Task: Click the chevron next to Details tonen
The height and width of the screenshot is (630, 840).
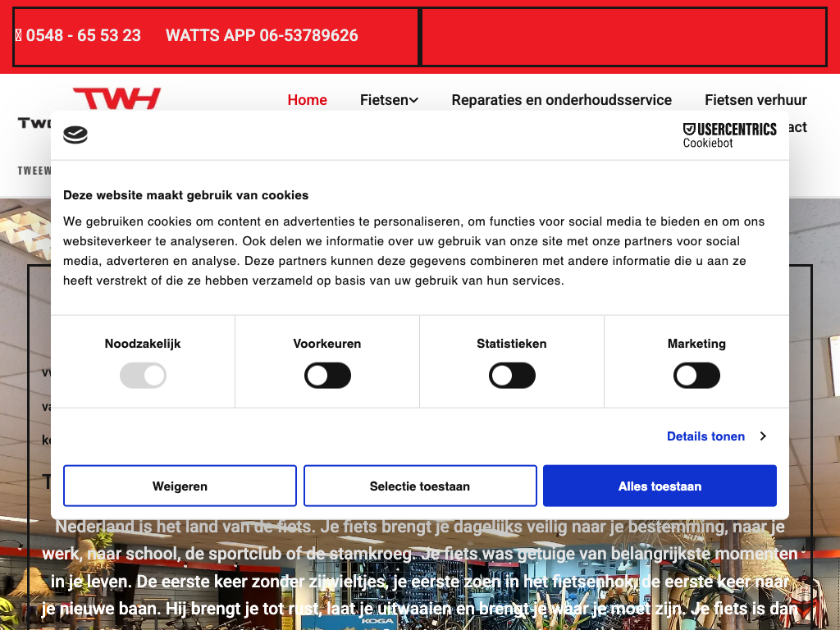Action: [x=763, y=436]
